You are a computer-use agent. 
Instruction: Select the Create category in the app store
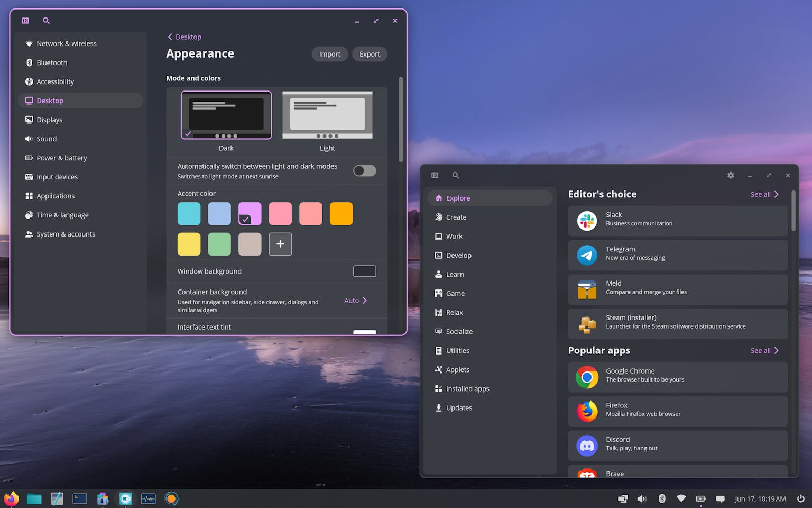pyautogui.click(x=490, y=217)
